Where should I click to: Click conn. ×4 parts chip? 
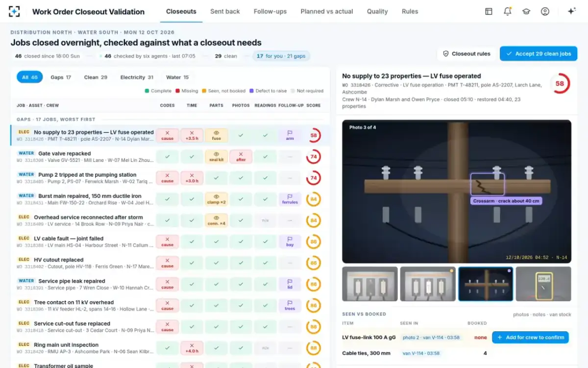217,220
